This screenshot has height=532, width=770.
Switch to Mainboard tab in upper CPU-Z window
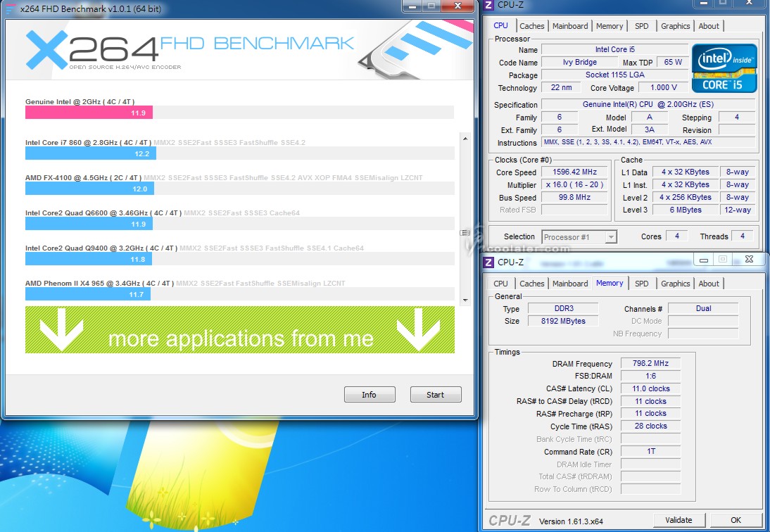[x=569, y=26]
